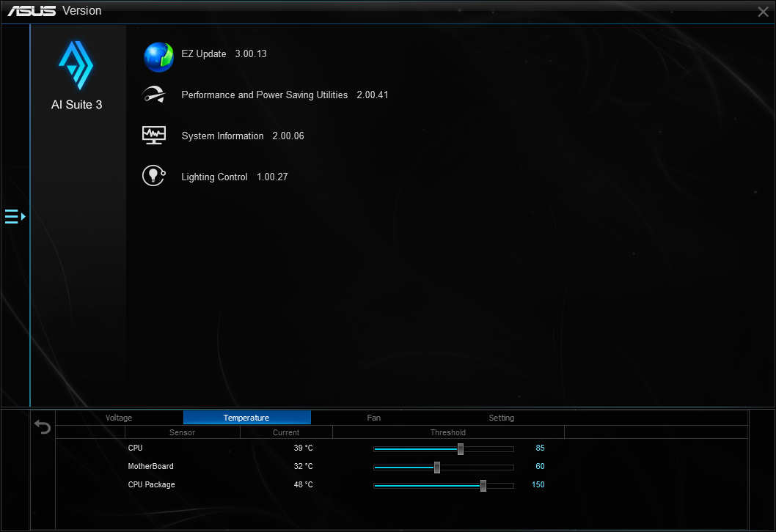
Task: Click the MotherBoard sensor row label
Action: (x=150, y=466)
